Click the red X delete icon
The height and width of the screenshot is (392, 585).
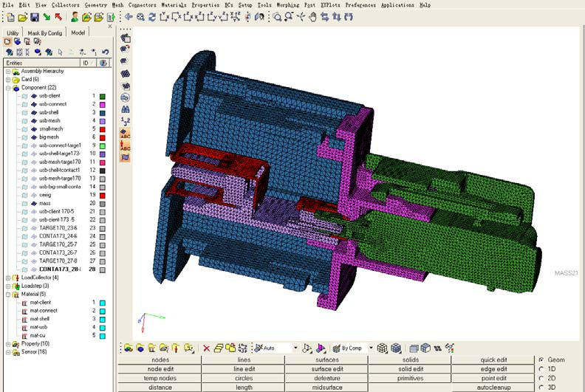(206, 348)
